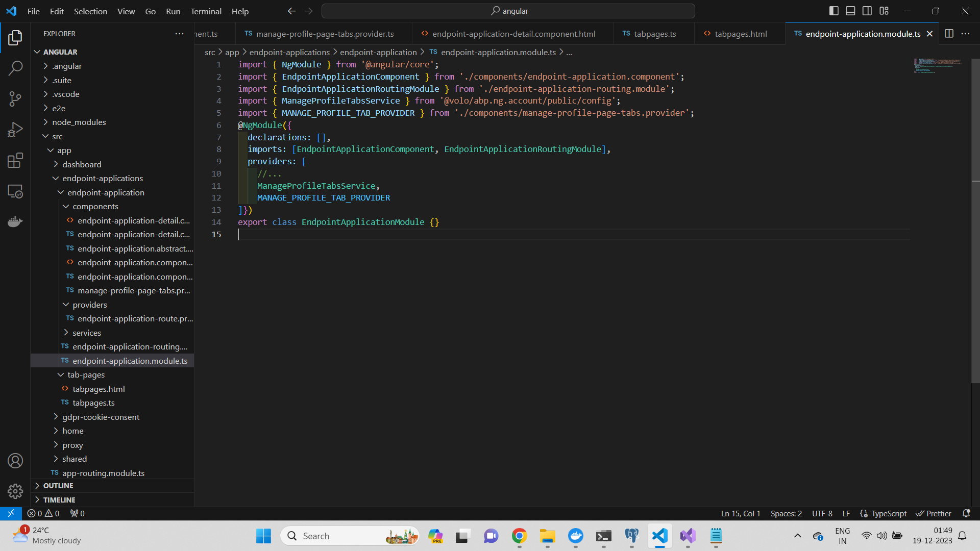Open the Extensions view
The width and height of the screenshot is (980, 551).
15,161
